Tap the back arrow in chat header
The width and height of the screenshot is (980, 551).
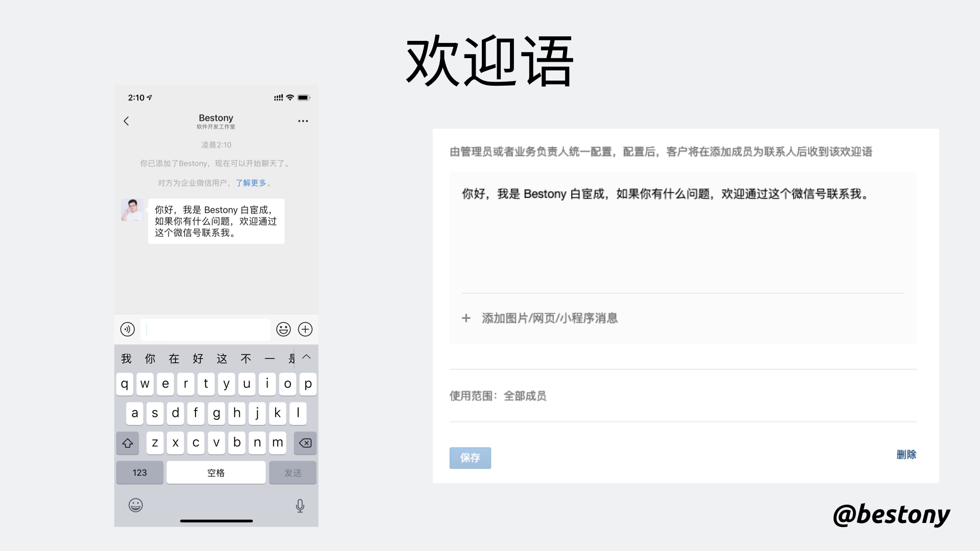click(x=126, y=121)
